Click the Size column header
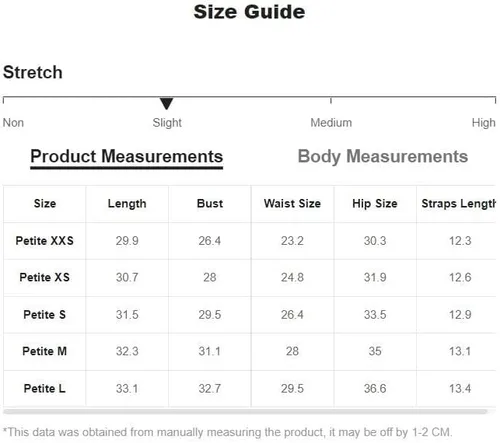 [x=45, y=203]
